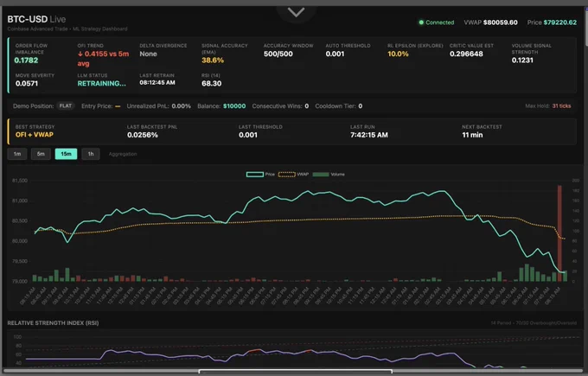
Task: Toggle Price series in chart legend
Action: click(x=260, y=175)
